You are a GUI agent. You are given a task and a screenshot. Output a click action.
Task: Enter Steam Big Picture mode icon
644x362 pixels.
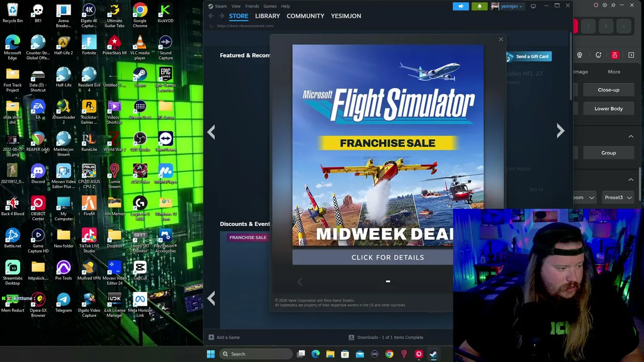(x=533, y=6)
